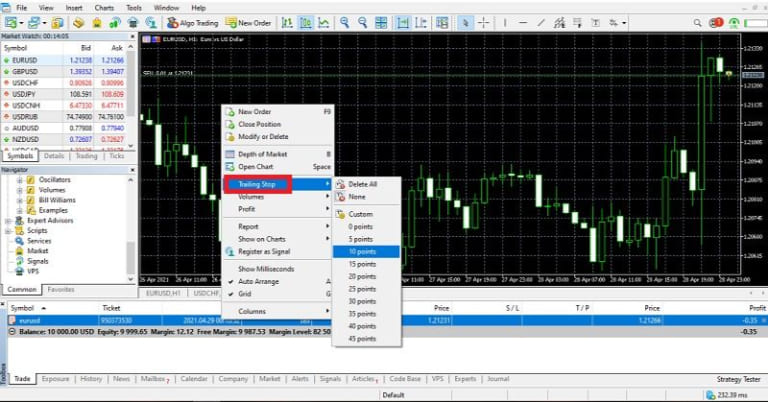Toggle the Grid option in context menu
The height and width of the screenshot is (402, 768).
pos(246,293)
